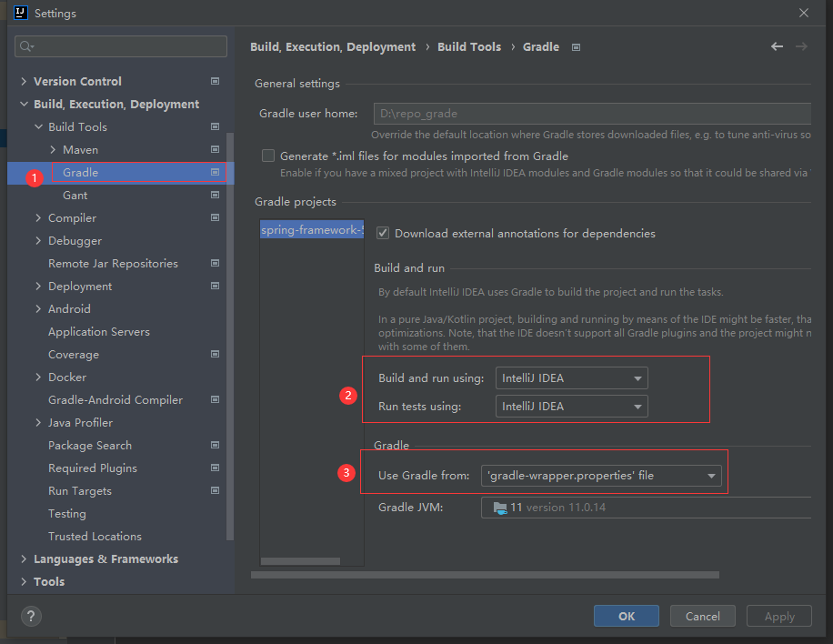Select spring-framework project in Gradle projects list
Image resolution: width=833 pixels, height=644 pixels.
pos(312,229)
